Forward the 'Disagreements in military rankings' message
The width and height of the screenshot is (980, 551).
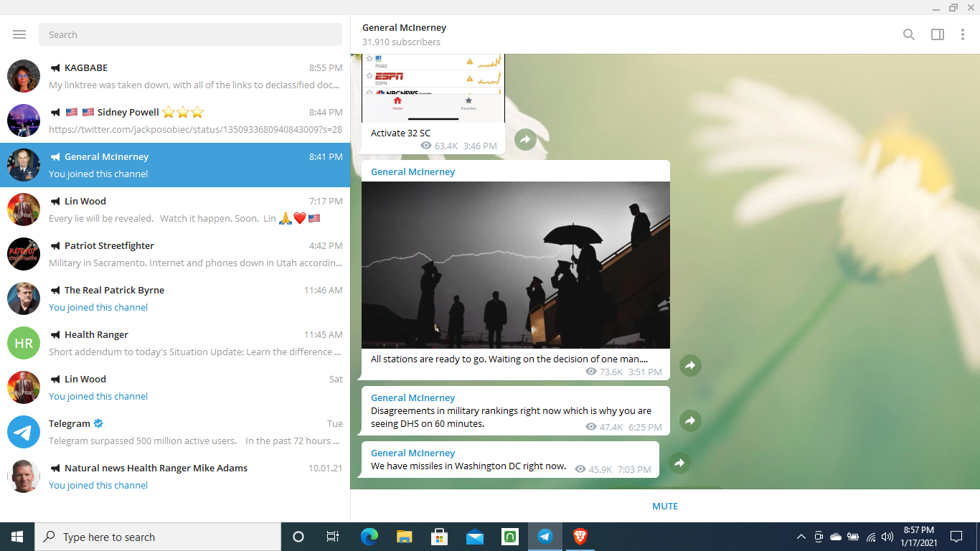tap(689, 420)
